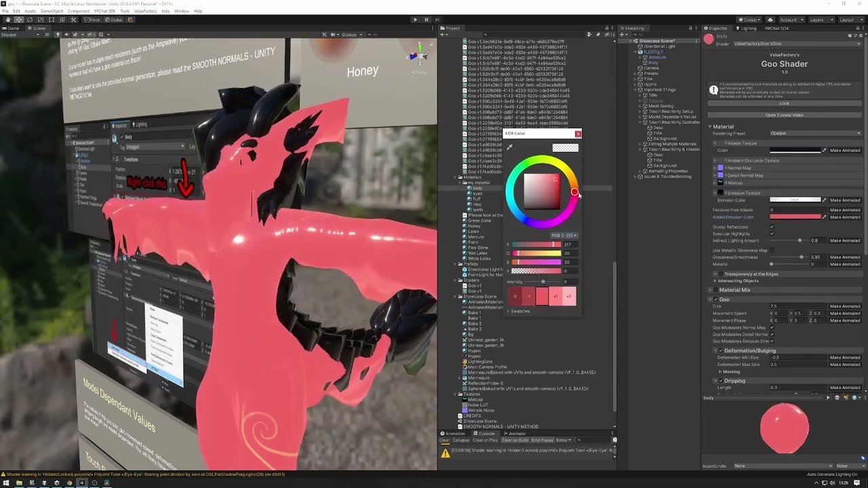Toggle Glossy Reflections checkbox
The width and height of the screenshot is (868, 488).
coord(772,227)
